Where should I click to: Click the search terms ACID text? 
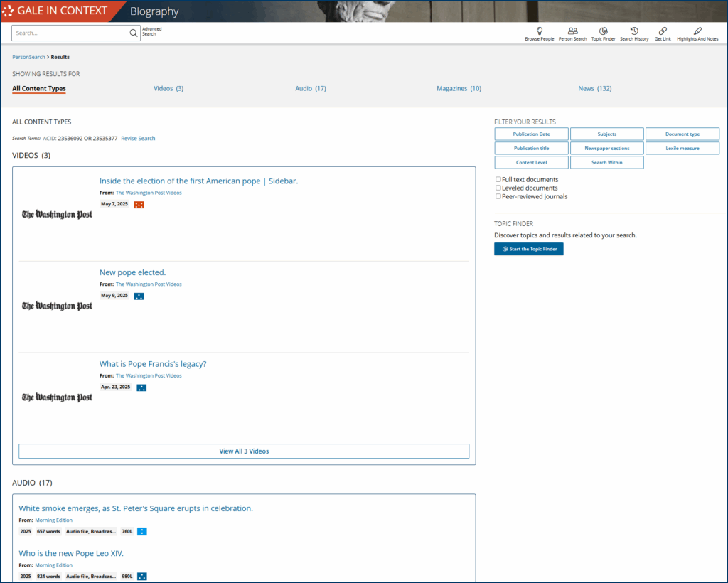point(80,139)
